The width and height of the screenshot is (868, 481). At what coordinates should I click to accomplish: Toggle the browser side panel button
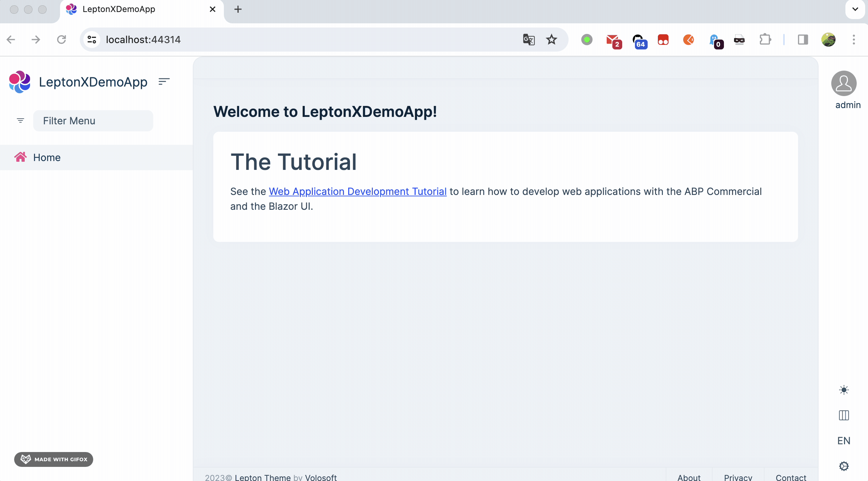point(803,40)
